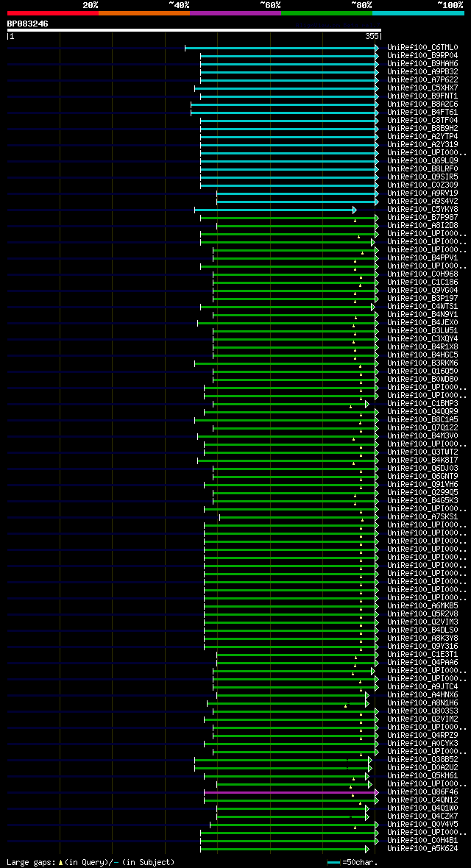The image size is (471, 868).
Task: Open hit UniRef100_B7P987
Action: (422, 218)
